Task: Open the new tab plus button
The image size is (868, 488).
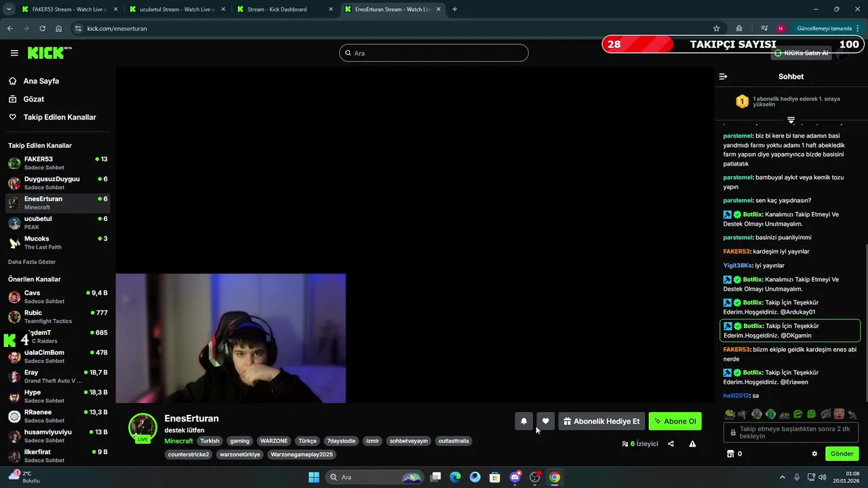Action: (454, 9)
